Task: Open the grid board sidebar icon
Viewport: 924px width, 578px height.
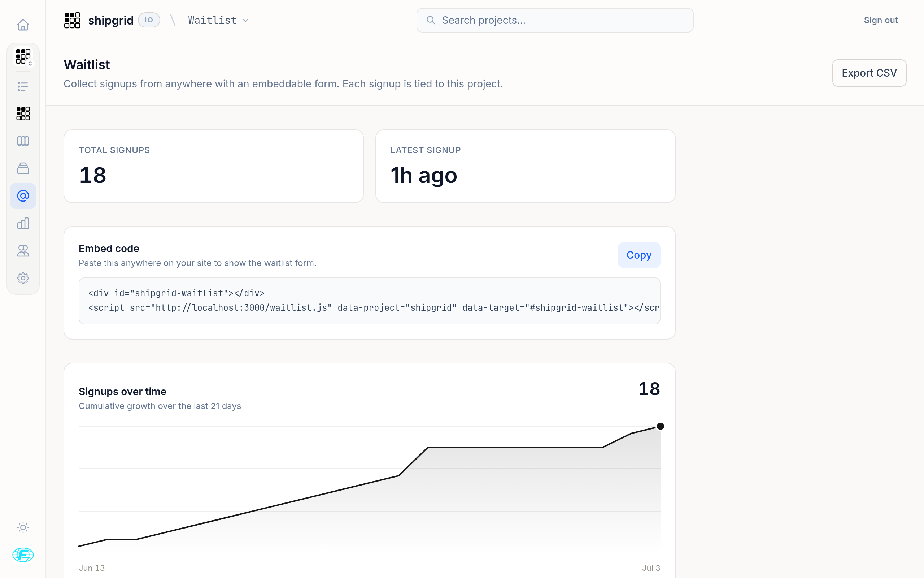Action: point(23,113)
